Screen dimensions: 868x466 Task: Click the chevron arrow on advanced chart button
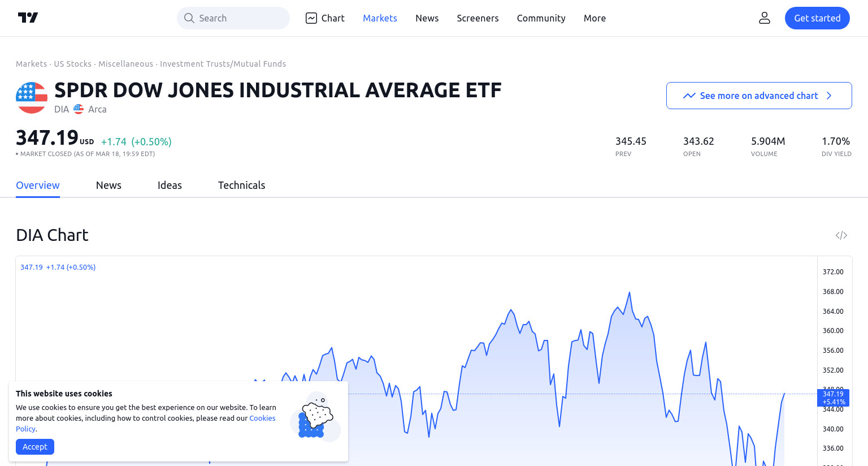click(829, 96)
